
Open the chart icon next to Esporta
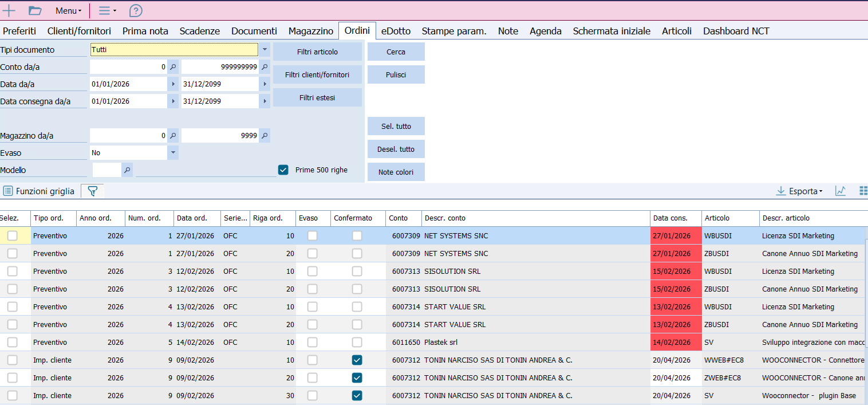[x=840, y=191]
